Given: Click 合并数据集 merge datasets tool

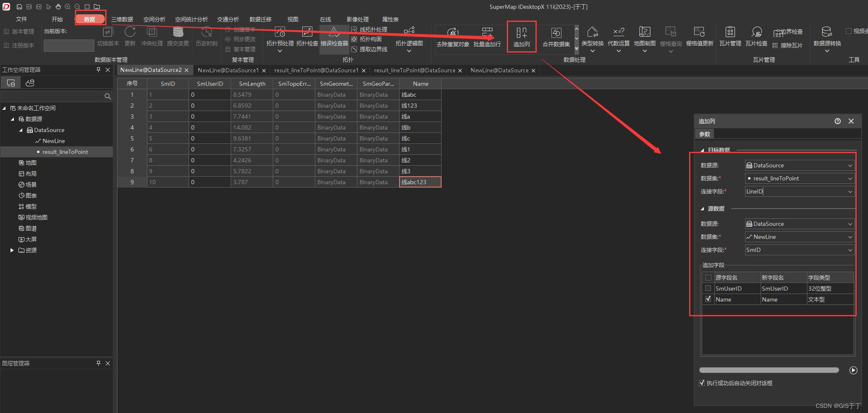Looking at the screenshot, I should click(x=556, y=37).
